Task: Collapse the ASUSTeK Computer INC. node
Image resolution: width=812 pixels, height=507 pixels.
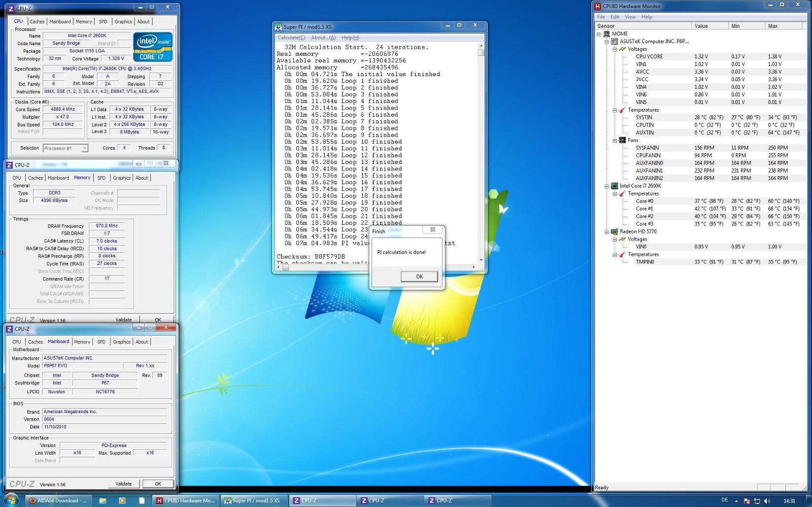Action: tap(606, 42)
